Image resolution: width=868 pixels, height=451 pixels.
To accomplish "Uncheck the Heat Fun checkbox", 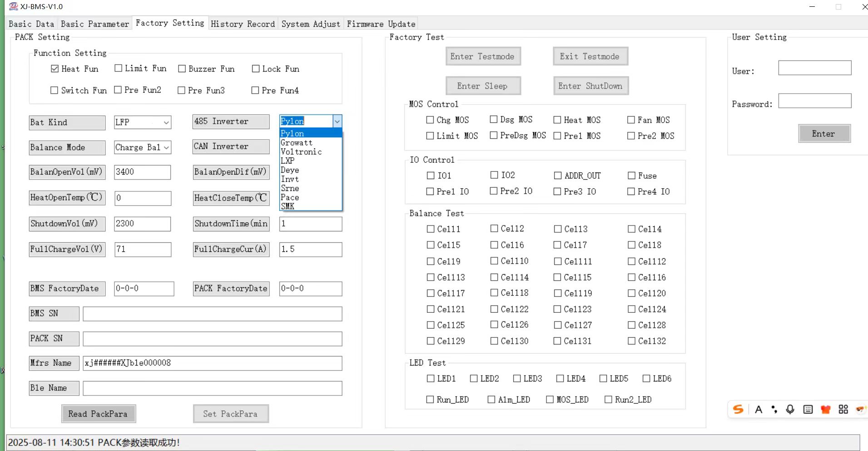I will (55, 69).
